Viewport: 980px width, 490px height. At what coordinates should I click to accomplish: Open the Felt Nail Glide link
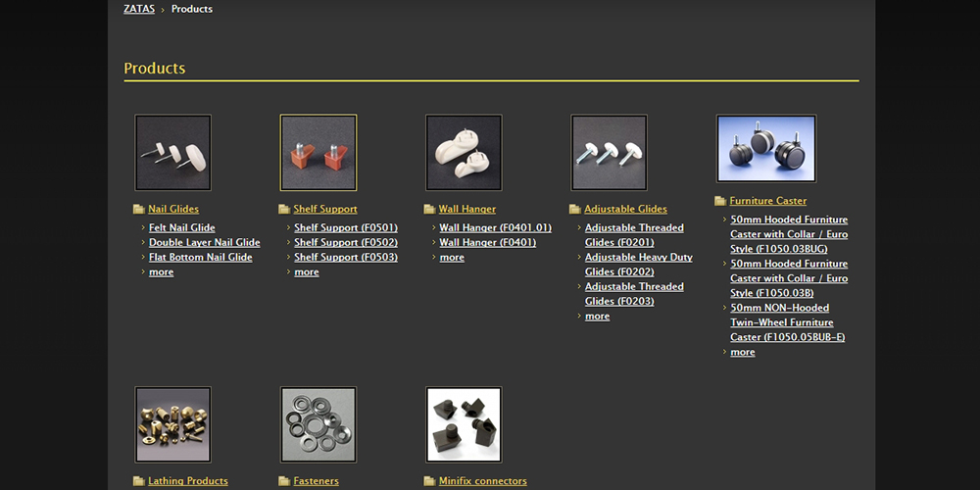pos(182,227)
